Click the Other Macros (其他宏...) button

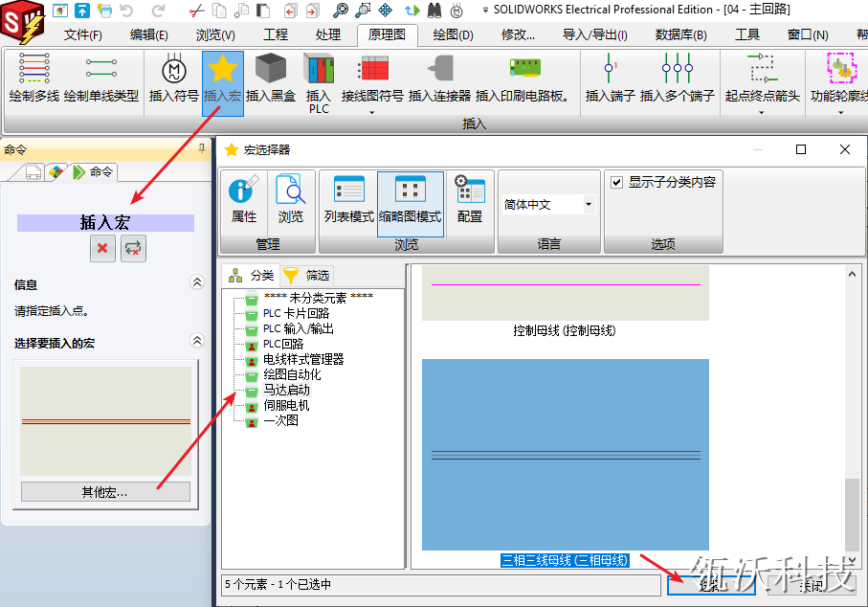pyautogui.click(x=105, y=492)
